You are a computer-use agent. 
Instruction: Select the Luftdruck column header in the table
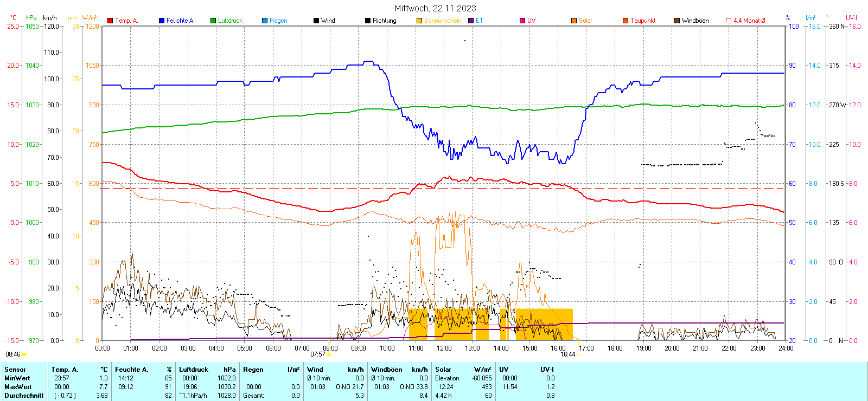coord(194,370)
